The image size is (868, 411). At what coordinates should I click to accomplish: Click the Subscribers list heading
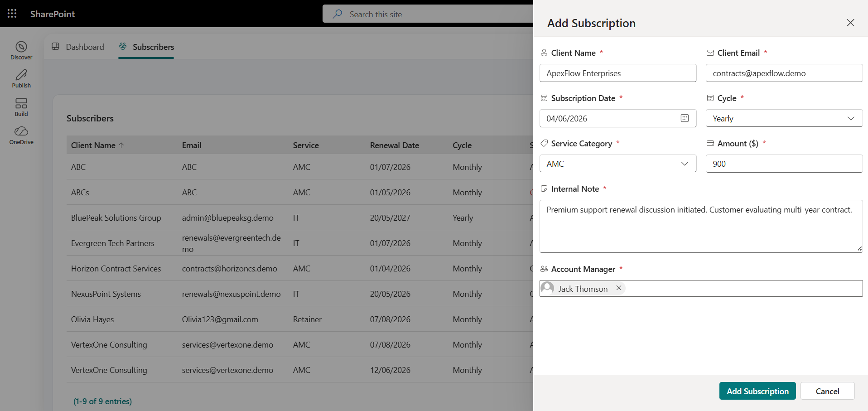pyautogui.click(x=90, y=118)
